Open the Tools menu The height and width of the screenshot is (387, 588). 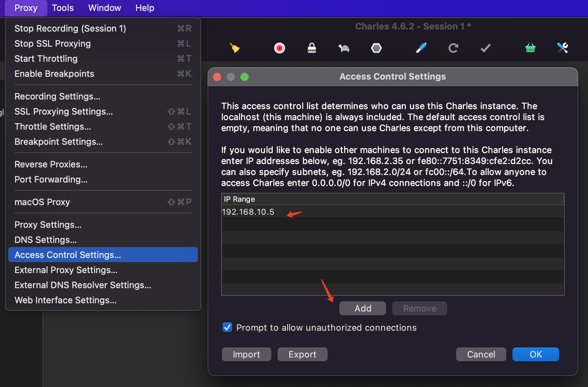(63, 8)
